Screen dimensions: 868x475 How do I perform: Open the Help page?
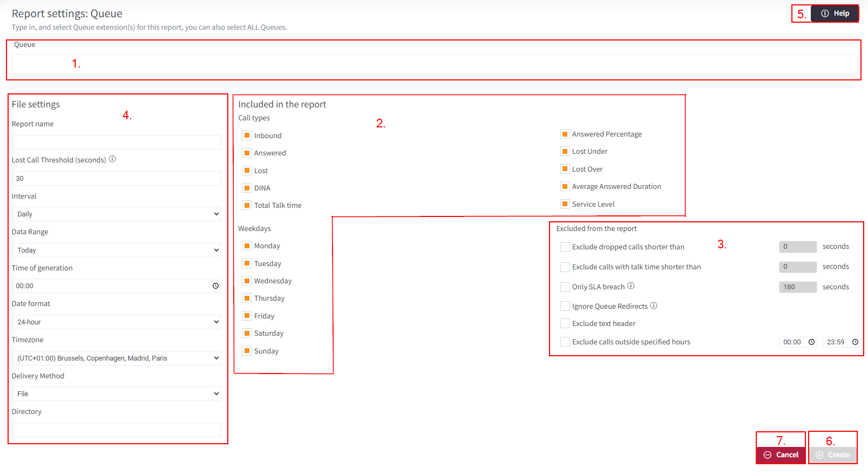click(835, 13)
